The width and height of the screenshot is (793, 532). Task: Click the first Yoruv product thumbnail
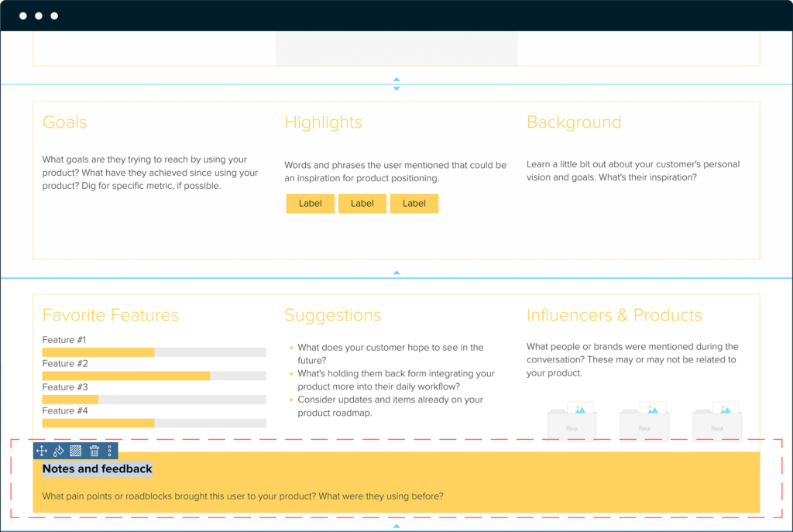pos(572,420)
